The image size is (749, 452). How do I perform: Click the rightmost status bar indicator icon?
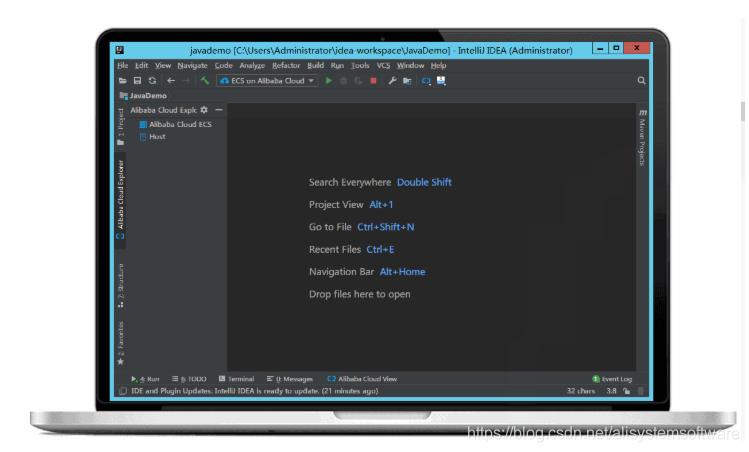point(641,391)
